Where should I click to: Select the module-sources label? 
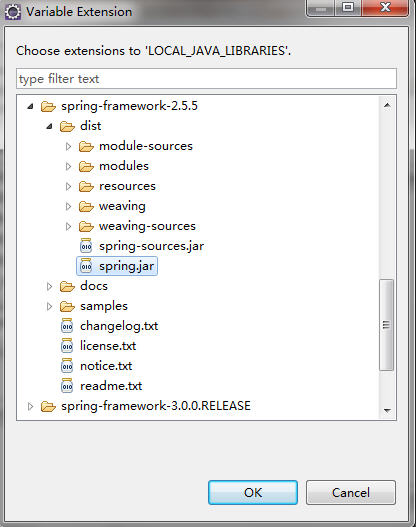click(x=146, y=146)
